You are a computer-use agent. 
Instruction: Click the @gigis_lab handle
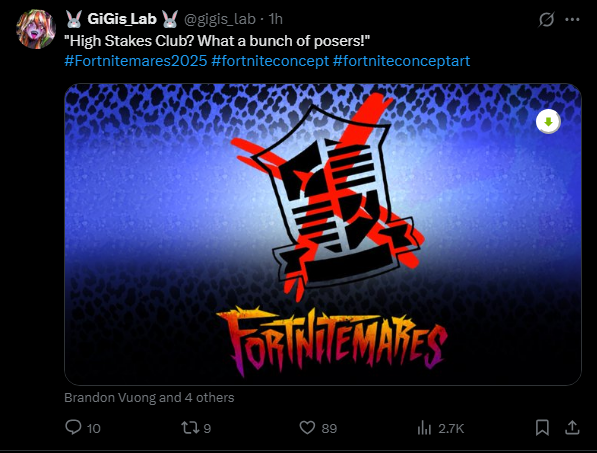pos(220,19)
